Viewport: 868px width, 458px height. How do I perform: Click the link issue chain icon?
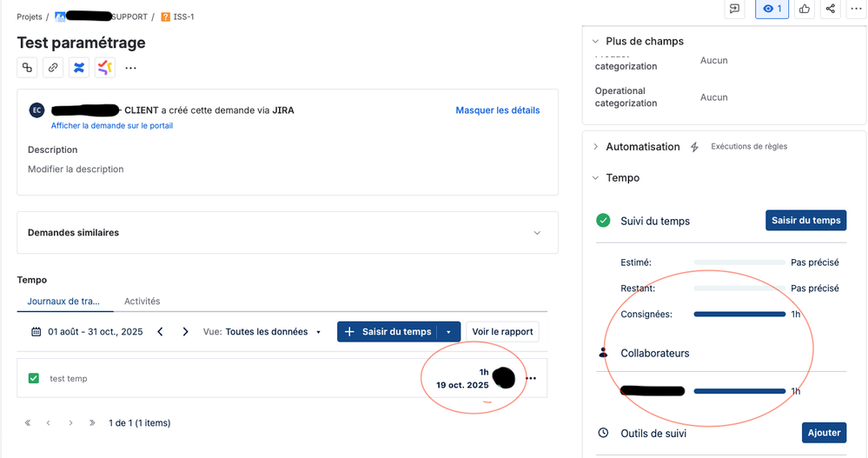click(x=53, y=67)
